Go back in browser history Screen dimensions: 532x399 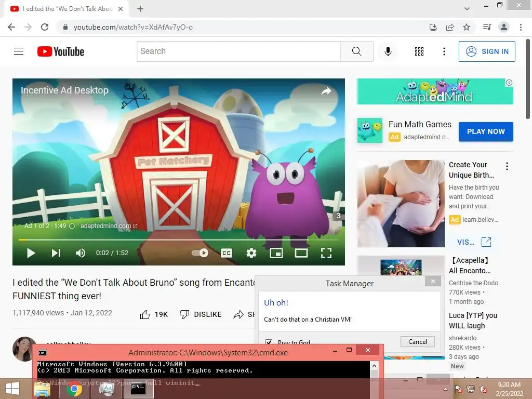(x=11, y=27)
